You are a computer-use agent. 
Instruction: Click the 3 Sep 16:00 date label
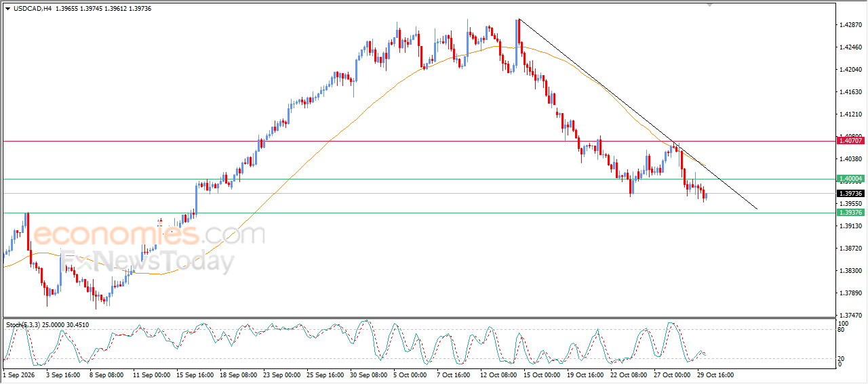[x=62, y=375]
